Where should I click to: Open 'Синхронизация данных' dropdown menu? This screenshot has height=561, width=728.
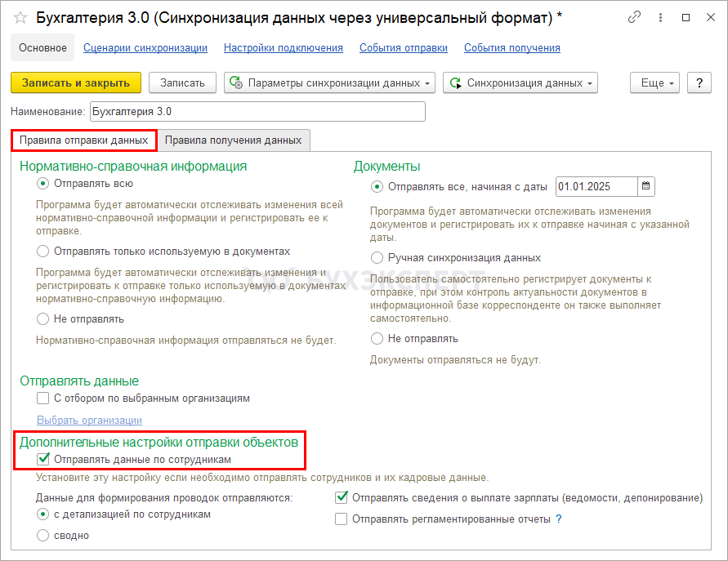(x=520, y=82)
